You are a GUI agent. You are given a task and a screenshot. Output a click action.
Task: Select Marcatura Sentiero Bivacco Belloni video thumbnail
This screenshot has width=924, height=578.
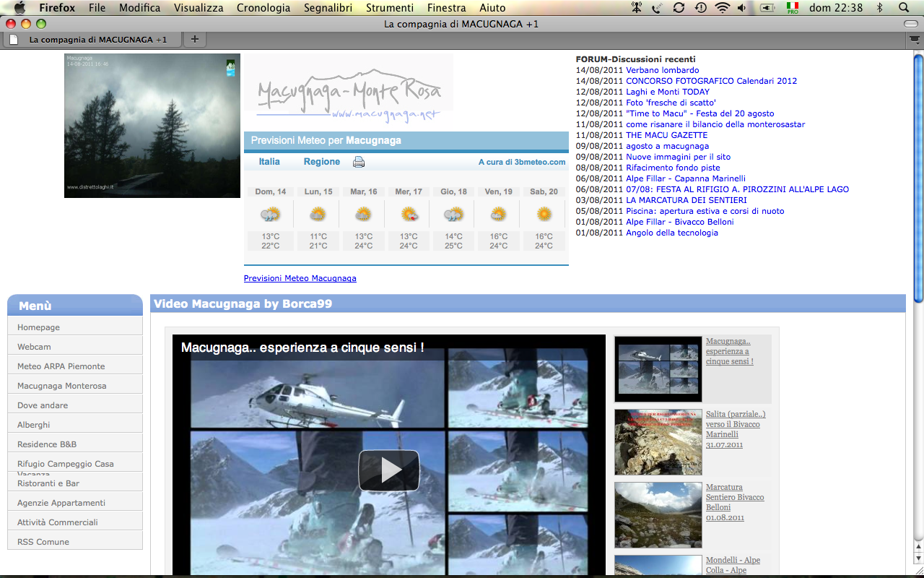[x=658, y=514]
